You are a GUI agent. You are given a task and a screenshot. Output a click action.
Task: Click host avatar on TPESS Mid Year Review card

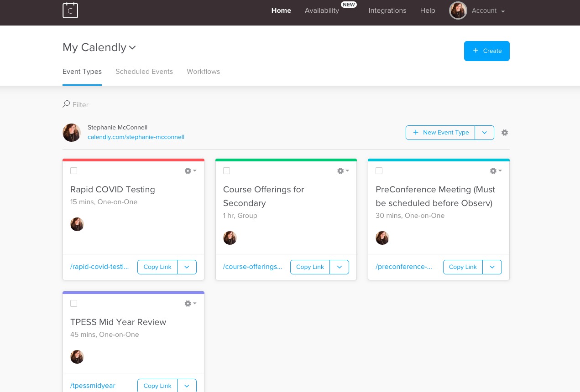77,357
